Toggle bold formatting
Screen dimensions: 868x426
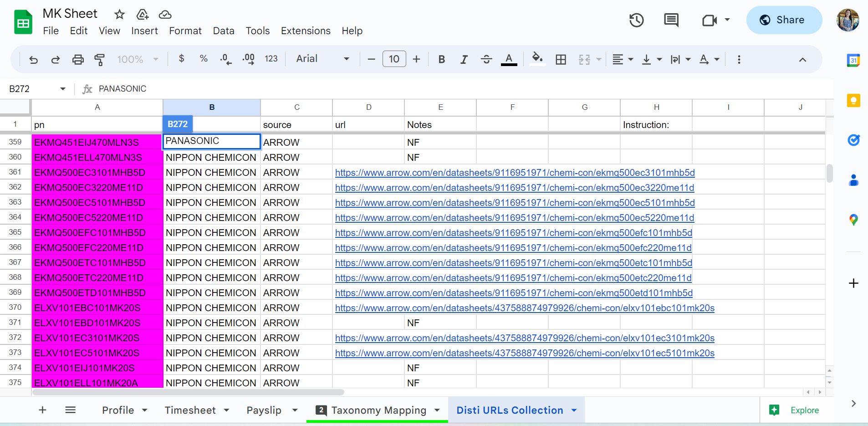coord(441,59)
